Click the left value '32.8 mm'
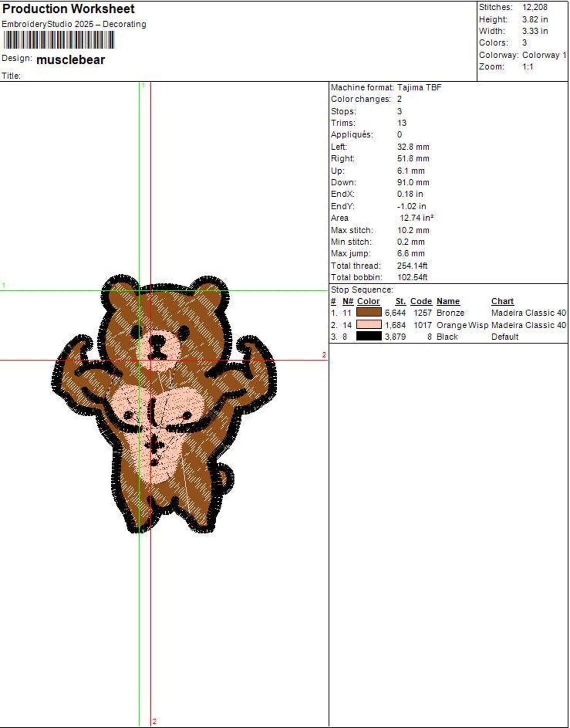Viewport: 570px width, 728px height. 413,147
